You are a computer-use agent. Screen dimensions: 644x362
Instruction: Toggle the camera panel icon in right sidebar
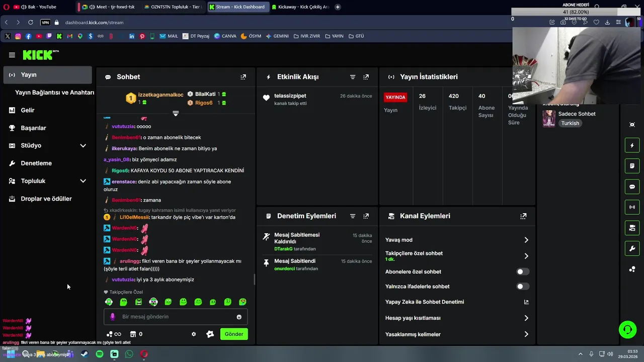[x=632, y=228]
